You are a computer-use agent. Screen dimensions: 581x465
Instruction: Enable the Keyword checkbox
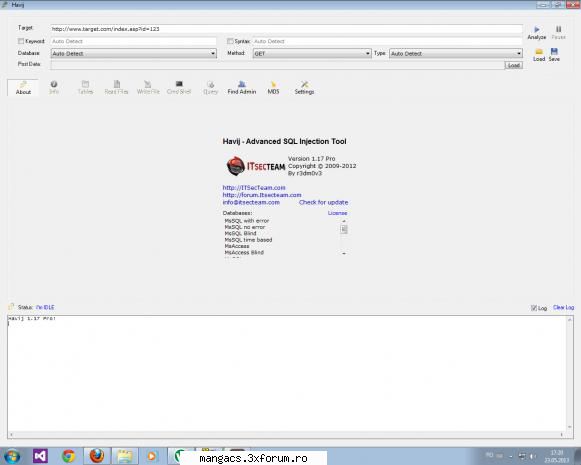pos(21,41)
